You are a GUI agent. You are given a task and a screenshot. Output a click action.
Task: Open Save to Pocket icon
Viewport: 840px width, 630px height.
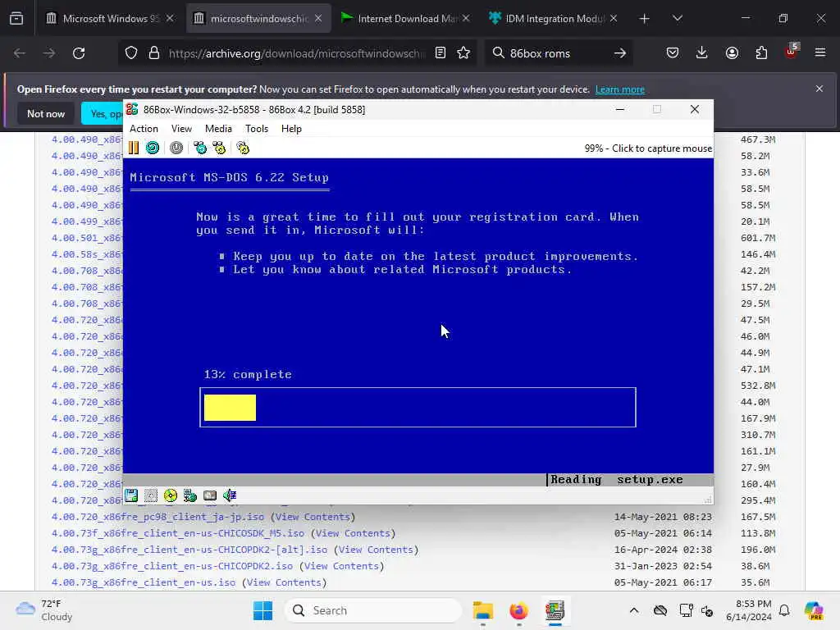coord(673,52)
